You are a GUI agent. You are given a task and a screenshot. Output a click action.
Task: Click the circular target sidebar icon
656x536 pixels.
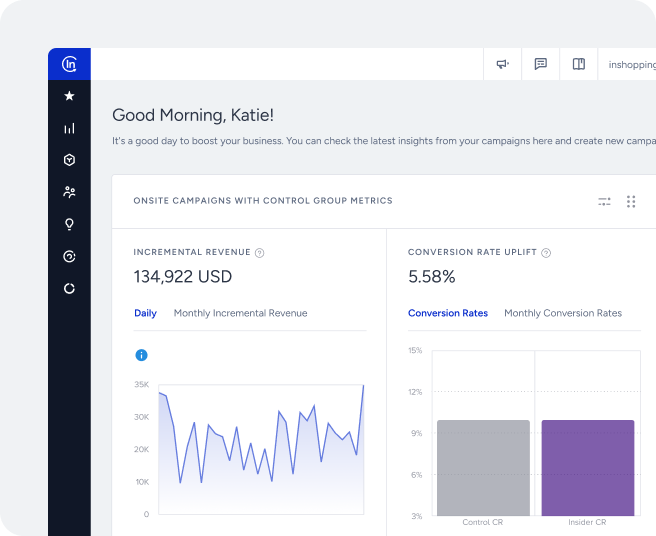(x=69, y=256)
